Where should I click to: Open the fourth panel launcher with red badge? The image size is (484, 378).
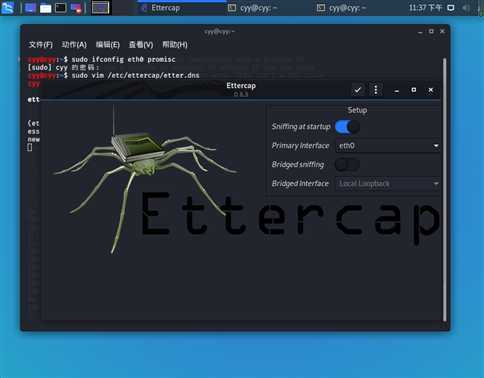76,8
